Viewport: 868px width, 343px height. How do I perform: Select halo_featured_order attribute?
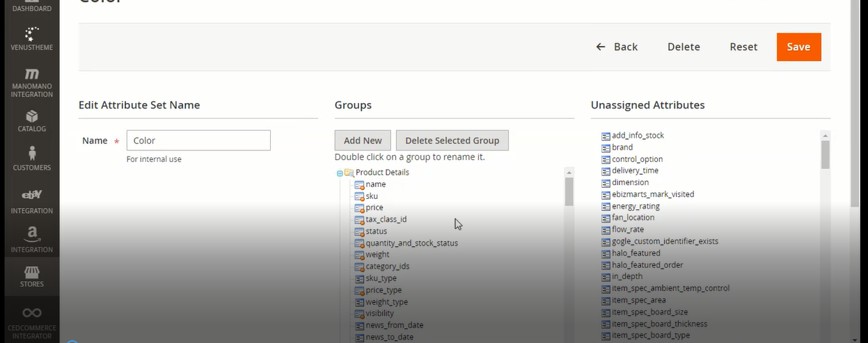[647, 265]
